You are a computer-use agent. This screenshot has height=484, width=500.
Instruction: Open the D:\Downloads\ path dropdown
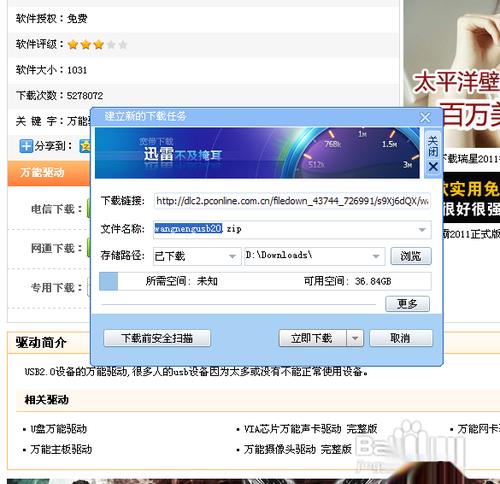click(x=315, y=256)
